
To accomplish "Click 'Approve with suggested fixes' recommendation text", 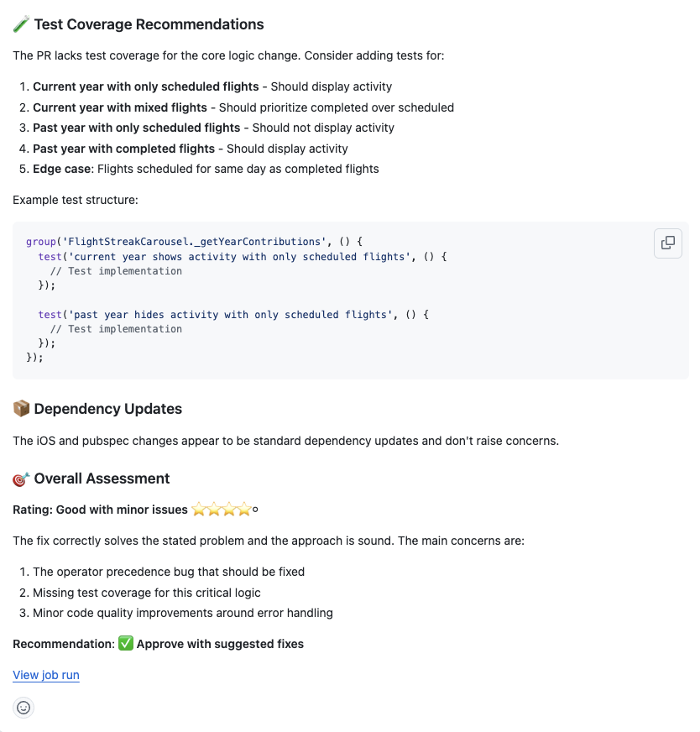I will [220, 644].
